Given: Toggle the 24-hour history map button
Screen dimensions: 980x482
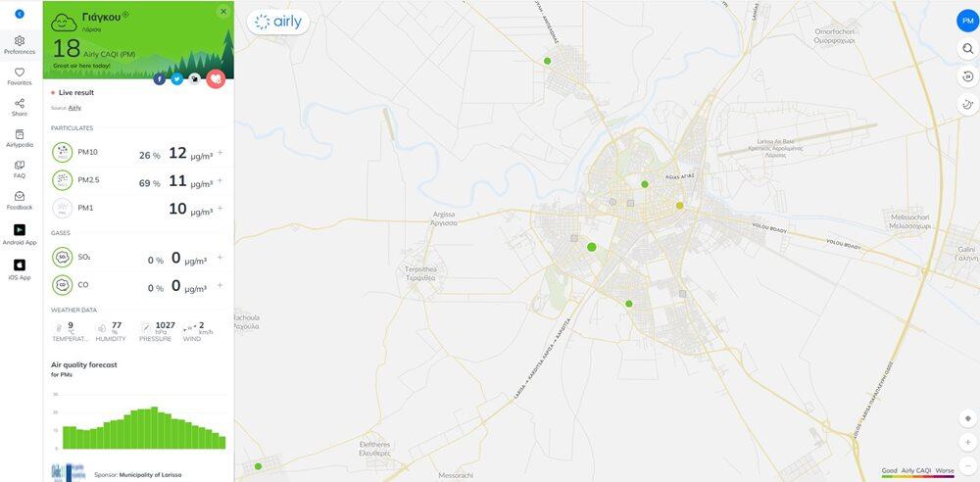Looking at the screenshot, I should click(967, 76).
